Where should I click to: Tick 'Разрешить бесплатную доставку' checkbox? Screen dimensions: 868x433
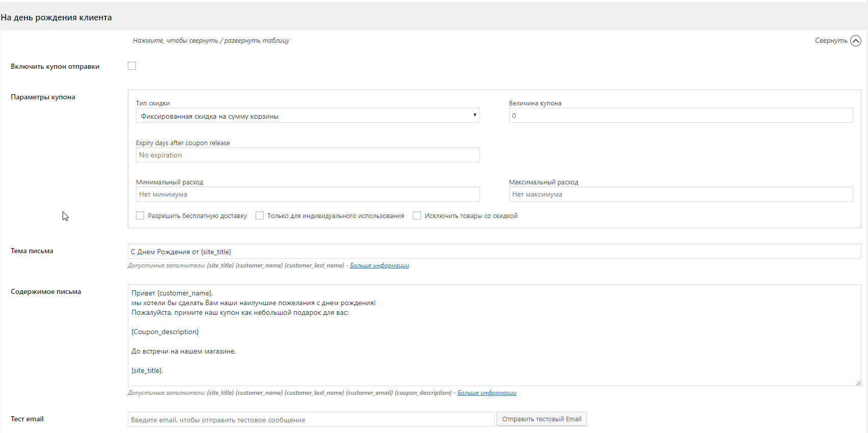140,216
